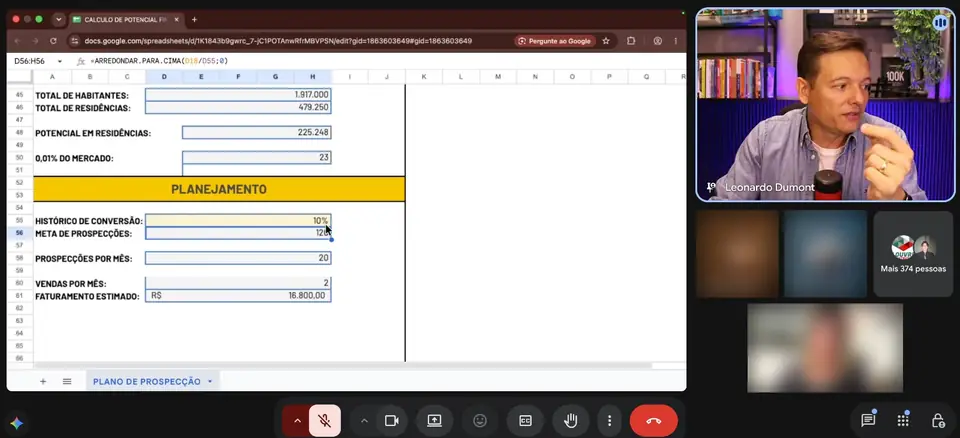
Task: Bookmark page with star icon
Action: [606, 41]
